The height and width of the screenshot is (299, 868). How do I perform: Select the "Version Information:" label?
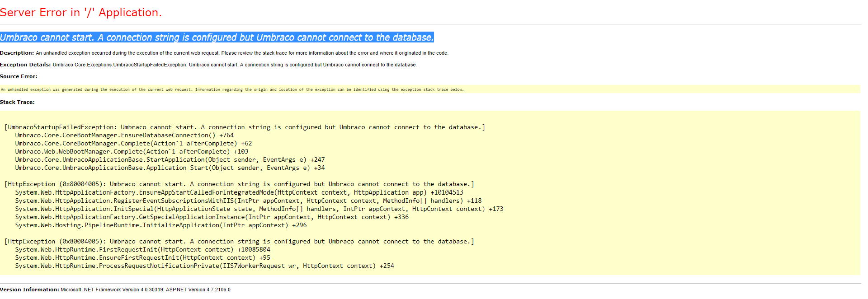(29, 290)
